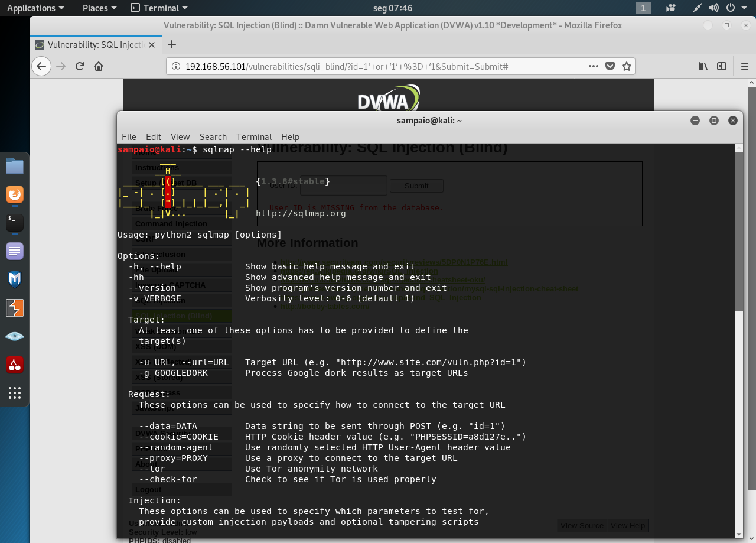Open the terminal View menu
Screen dimensions: 756x543
point(180,136)
